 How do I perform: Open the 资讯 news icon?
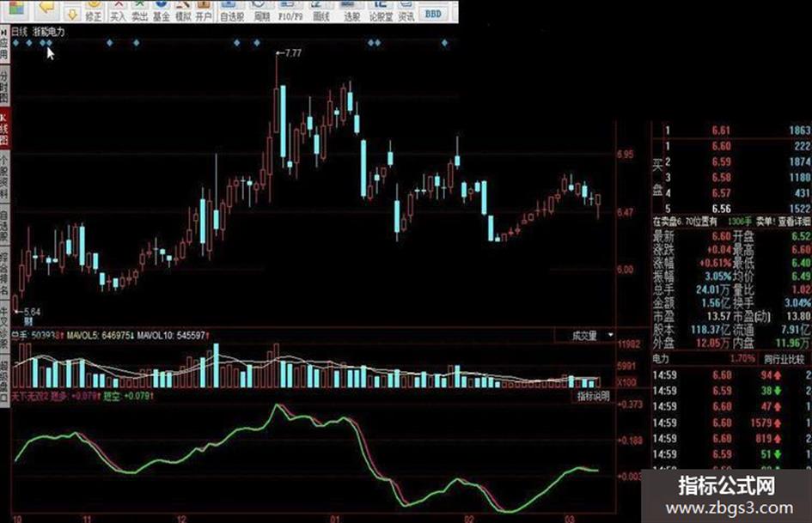tap(406, 11)
